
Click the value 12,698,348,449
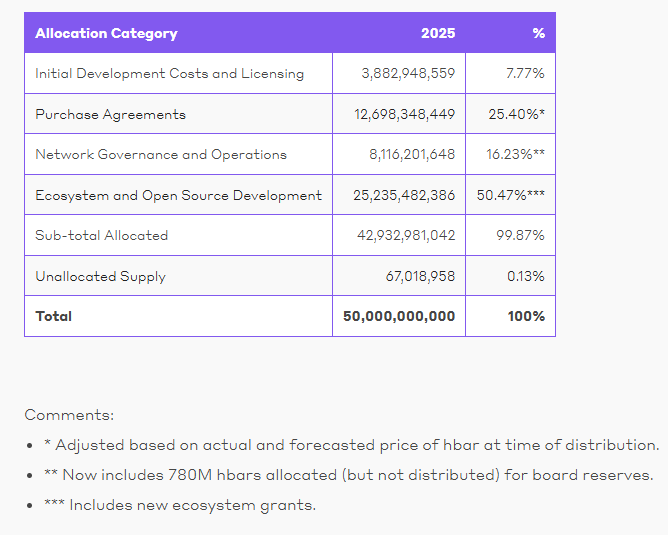404,114
